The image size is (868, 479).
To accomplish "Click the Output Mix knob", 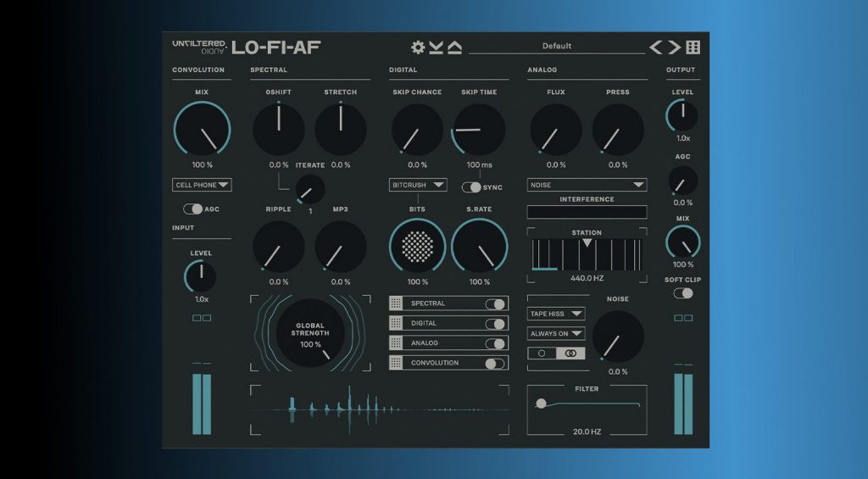I will pos(682,242).
